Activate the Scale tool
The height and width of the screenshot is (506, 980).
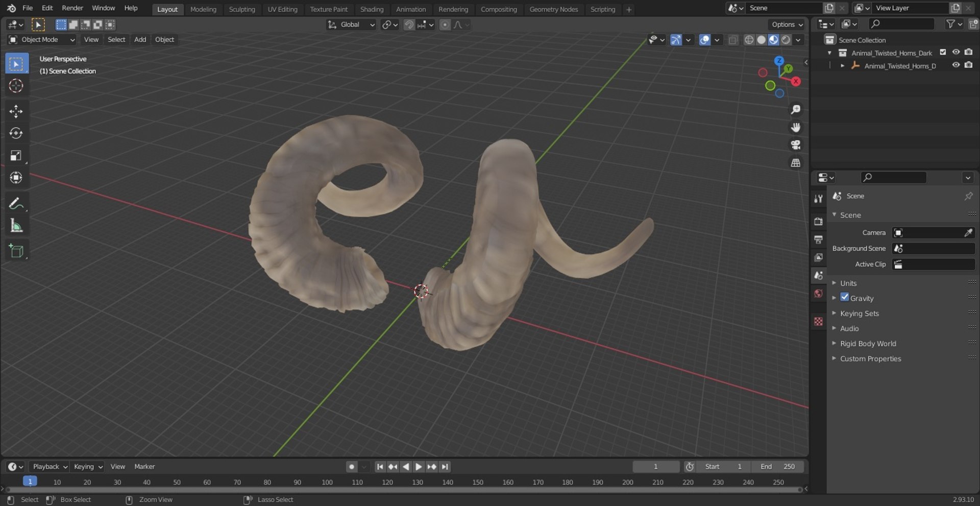16,156
